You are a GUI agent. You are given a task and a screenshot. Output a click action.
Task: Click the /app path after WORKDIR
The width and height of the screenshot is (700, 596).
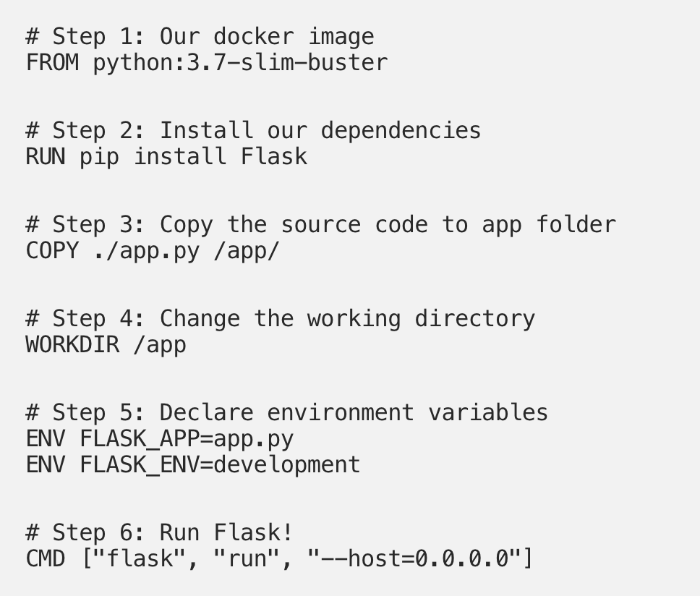click(x=160, y=345)
